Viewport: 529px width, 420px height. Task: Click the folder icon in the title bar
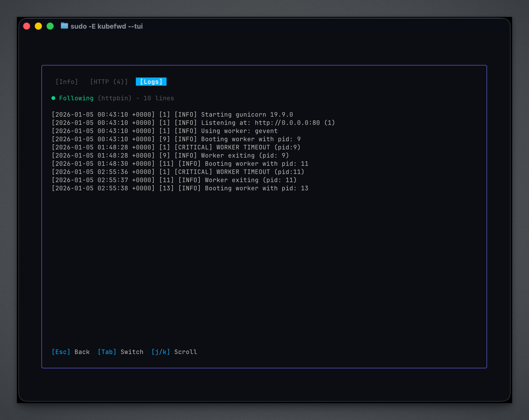tap(64, 26)
